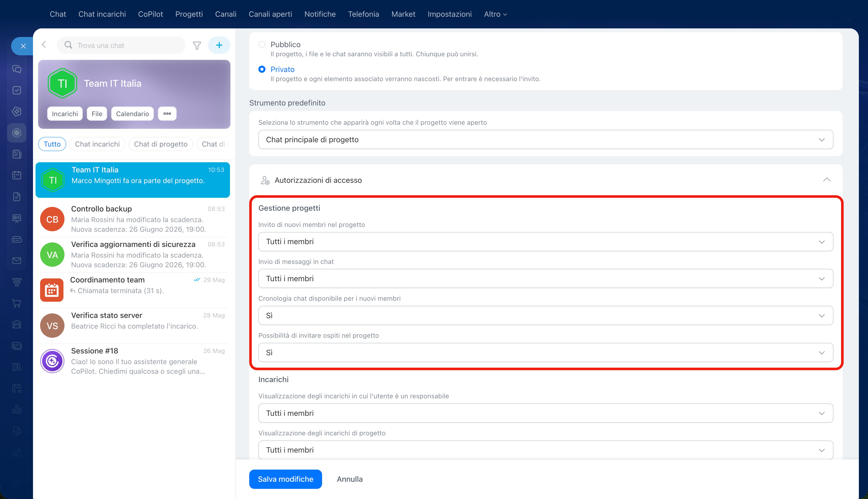Collapse the Autorizzazioni di accesso section
The image size is (868, 499).
827,180
